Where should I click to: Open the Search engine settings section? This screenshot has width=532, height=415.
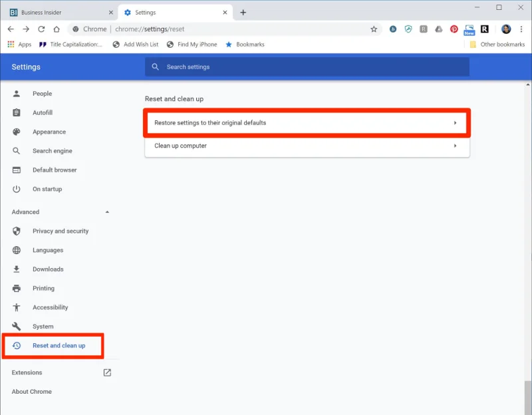(53, 151)
